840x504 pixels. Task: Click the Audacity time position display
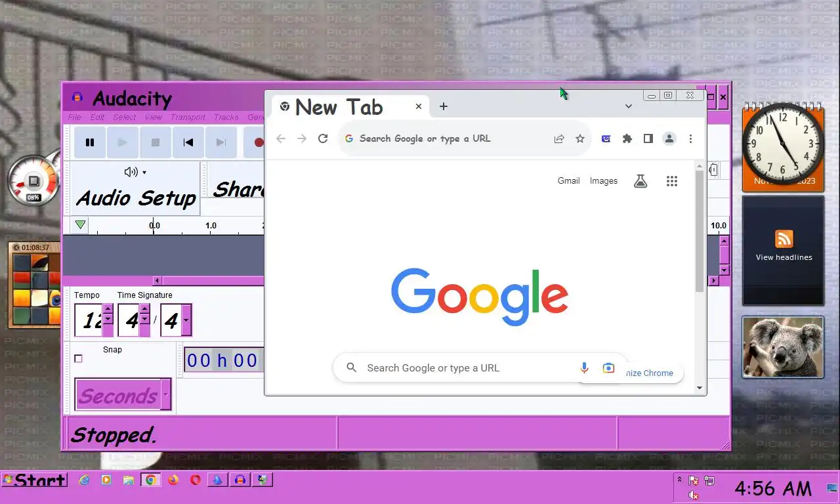point(224,360)
